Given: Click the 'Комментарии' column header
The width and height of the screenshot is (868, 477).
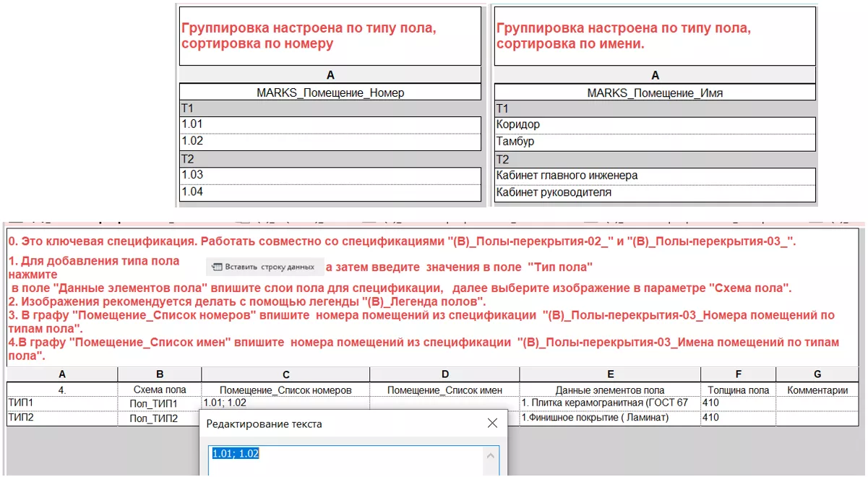Looking at the screenshot, I should (x=817, y=390).
